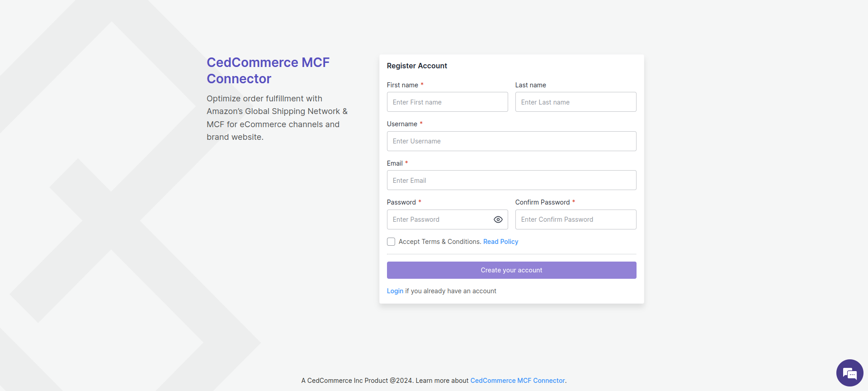This screenshot has height=391, width=868.
Task: Click into the Enter Password field
Action: coord(439,219)
